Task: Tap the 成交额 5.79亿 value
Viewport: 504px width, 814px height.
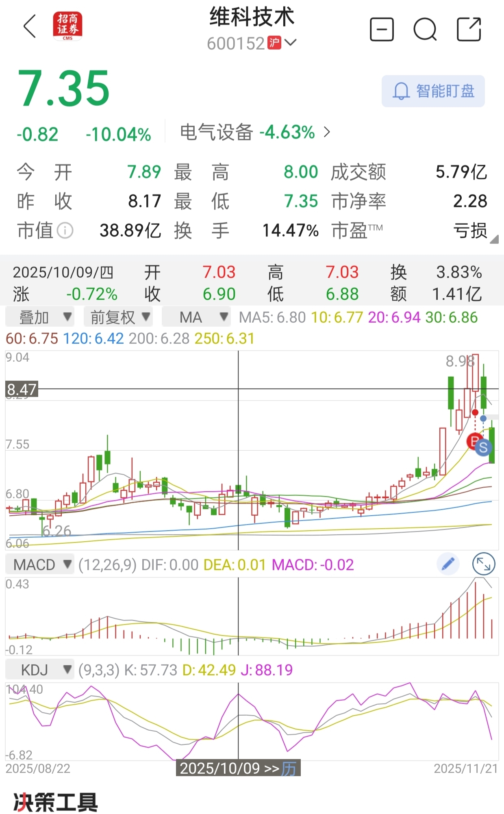Action: pyautogui.click(x=461, y=172)
